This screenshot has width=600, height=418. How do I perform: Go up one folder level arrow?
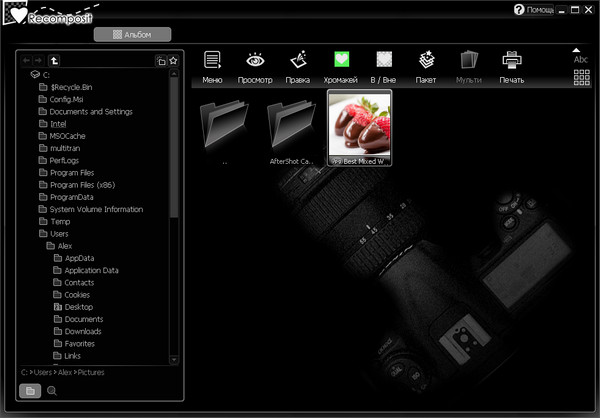pyautogui.click(x=54, y=60)
